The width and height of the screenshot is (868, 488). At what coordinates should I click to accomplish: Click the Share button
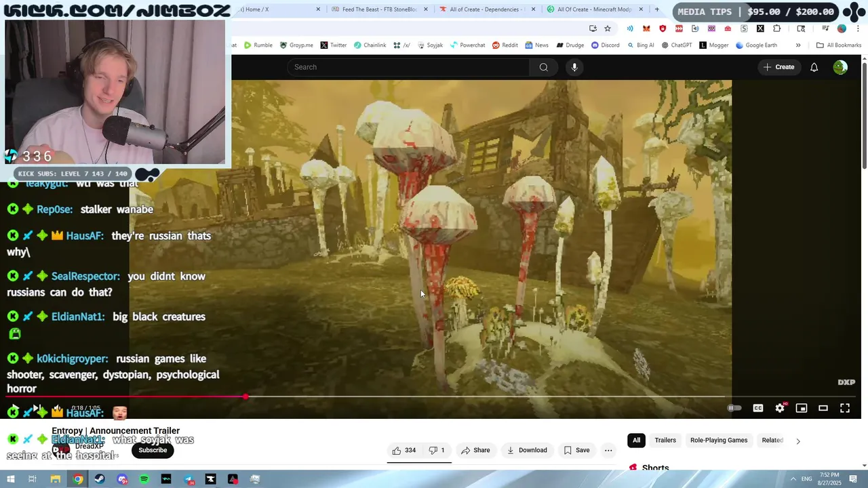click(475, 450)
